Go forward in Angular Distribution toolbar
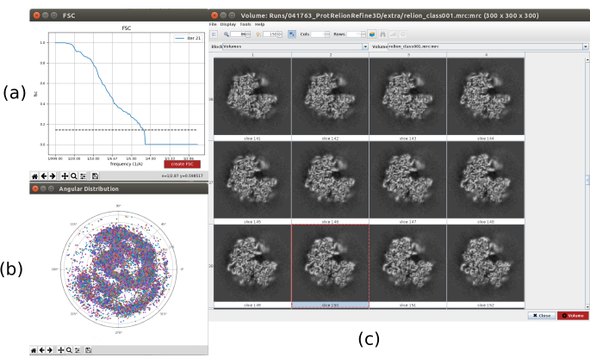The width and height of the screenshot is (590, 364). pyautogui.click(x=50, y=350)
